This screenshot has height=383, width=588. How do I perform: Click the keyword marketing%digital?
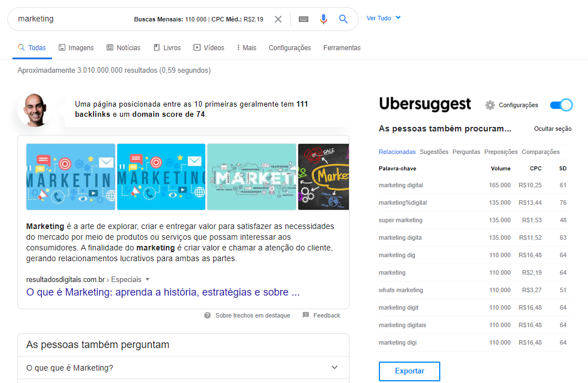[403, 202]
